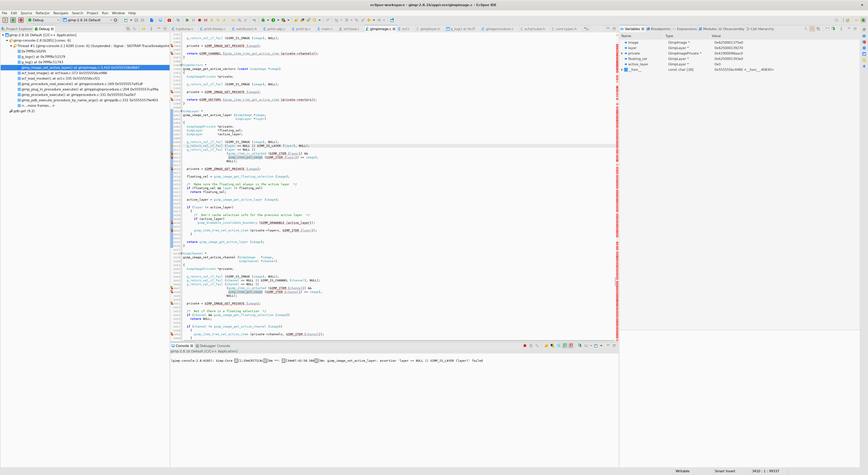The height and width of the screenshot is (475, 868).
Task: Expand the __func__ variable row
Action: click(x=622, y=70)
